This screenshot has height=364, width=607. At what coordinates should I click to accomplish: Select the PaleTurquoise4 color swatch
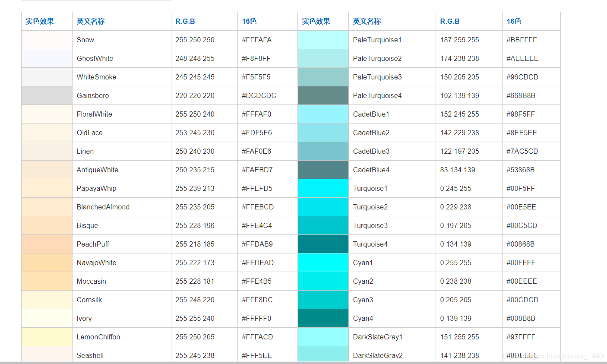323,95
